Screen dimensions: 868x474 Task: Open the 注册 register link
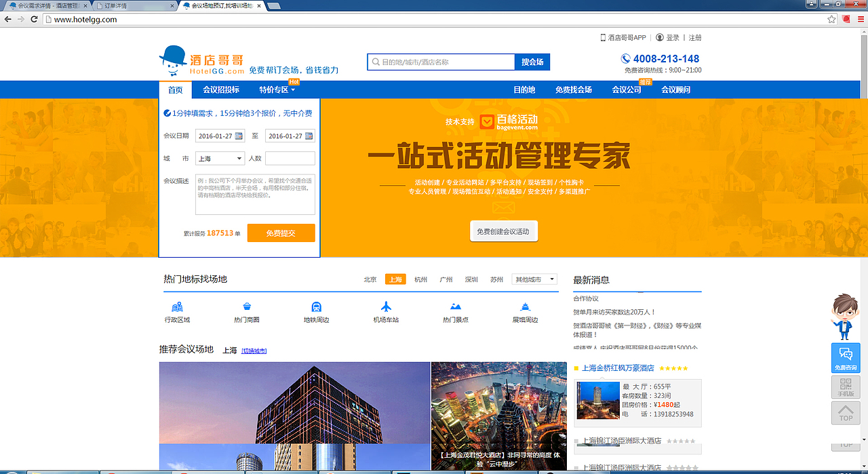click(x=695, y=38)
